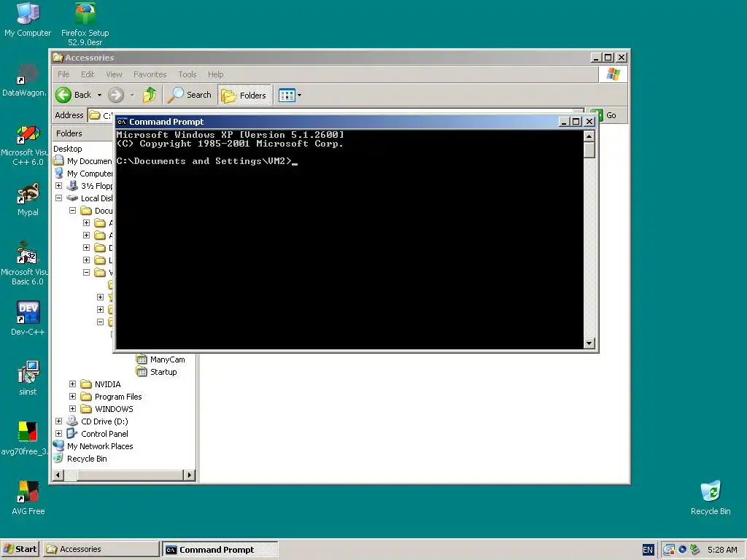Collapse Local Disk tree node
747x560 pixels.
coord(58,198)
